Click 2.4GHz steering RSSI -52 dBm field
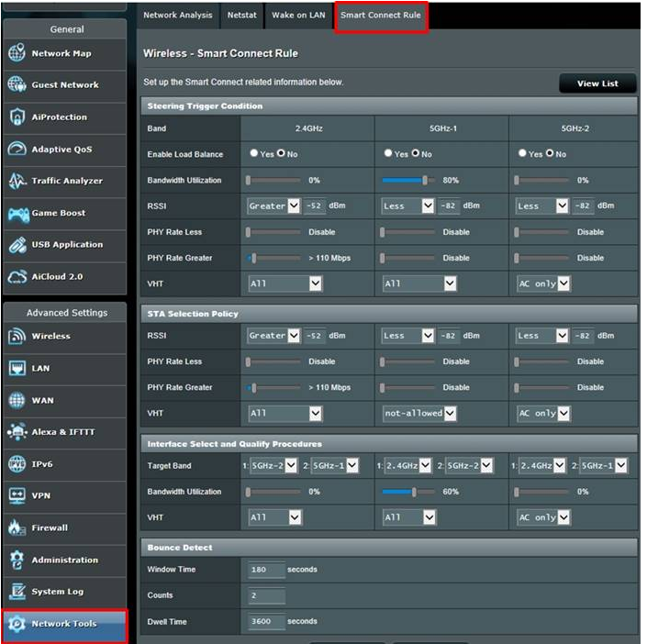Viewport: 647px width, 644px height. coord(315,205)
